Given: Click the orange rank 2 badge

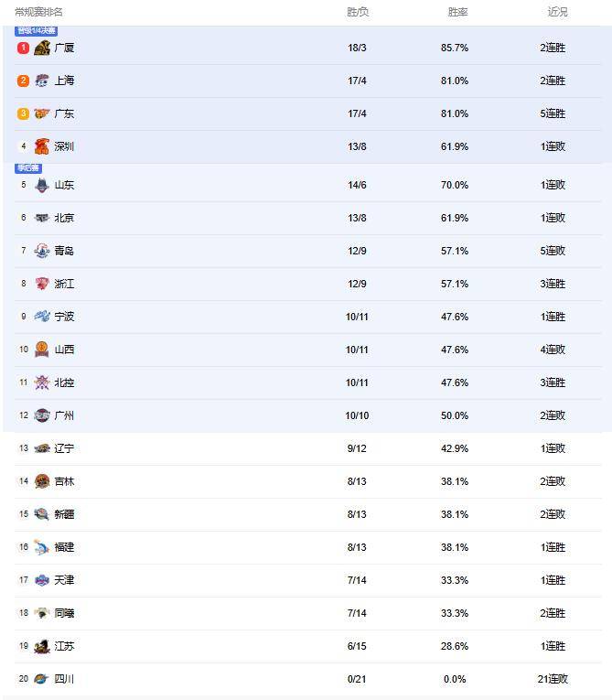Looking at the screenshot, I should coord(24,81).
